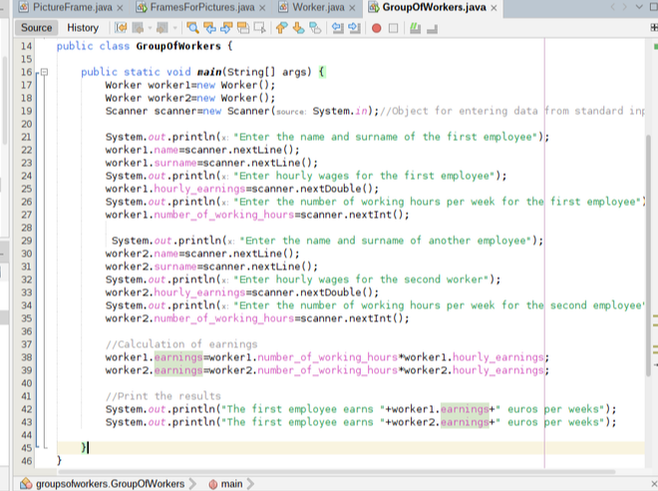Screen dimensions: 658x491
Task: Click 'Scanner scanner=new Scanner' on line 19
Action: [x=188, y=111]
